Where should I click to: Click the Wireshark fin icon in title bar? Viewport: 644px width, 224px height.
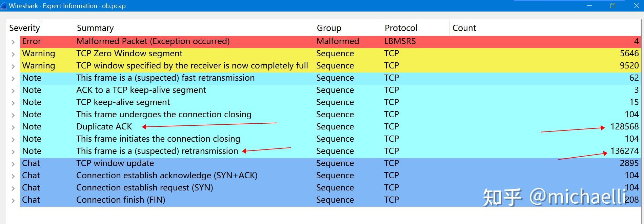4,5
